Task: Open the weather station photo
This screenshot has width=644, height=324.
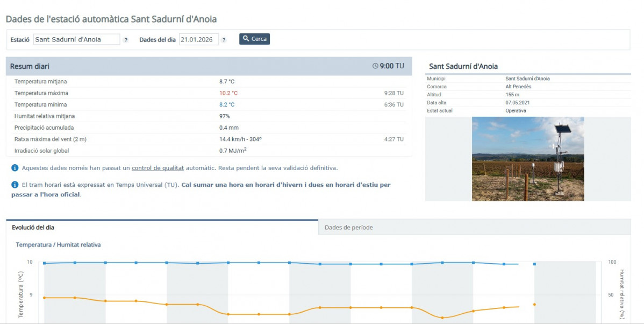Action: [528, 159]
